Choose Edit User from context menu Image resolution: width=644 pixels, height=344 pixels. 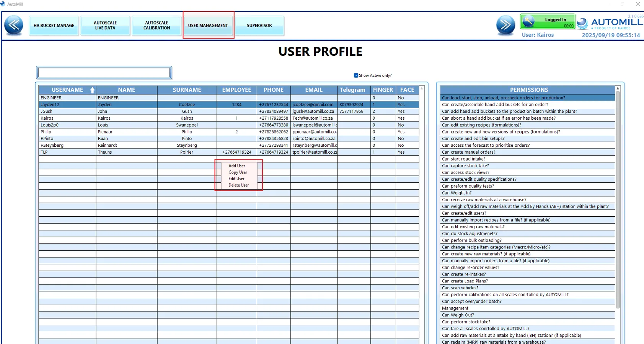(236, 179)
